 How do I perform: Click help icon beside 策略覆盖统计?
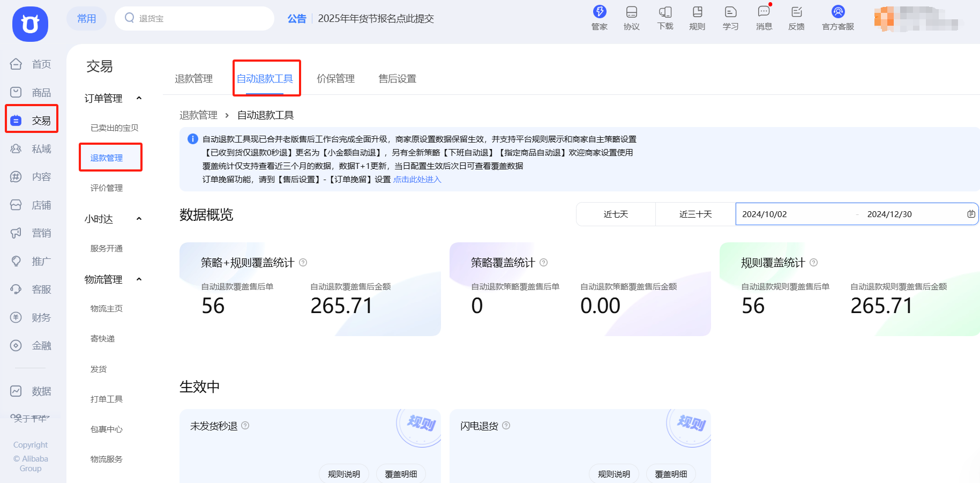[543, 263]
